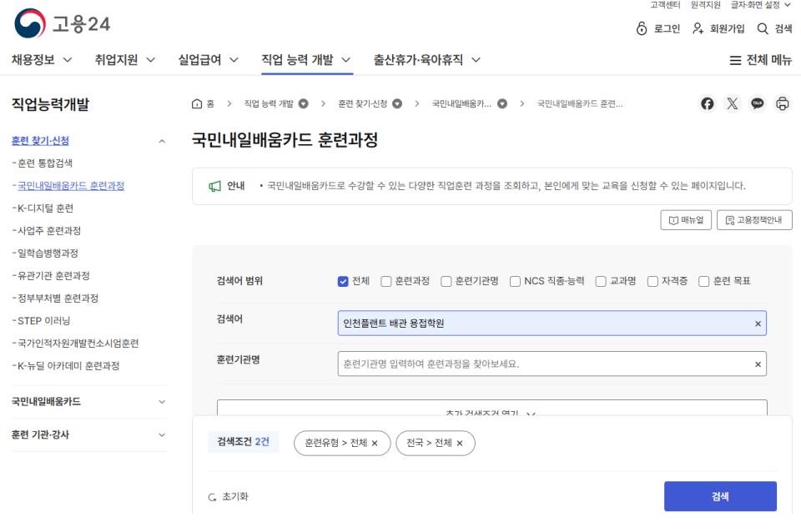
Task: Remove the 훈련유형 > 전체 filter chip
Action: 375,443
